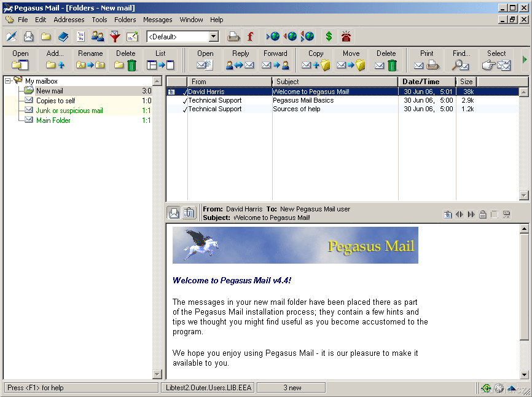Open the Folders menu
The width and height of the screenshot is (532, 397).
[125, 20]
